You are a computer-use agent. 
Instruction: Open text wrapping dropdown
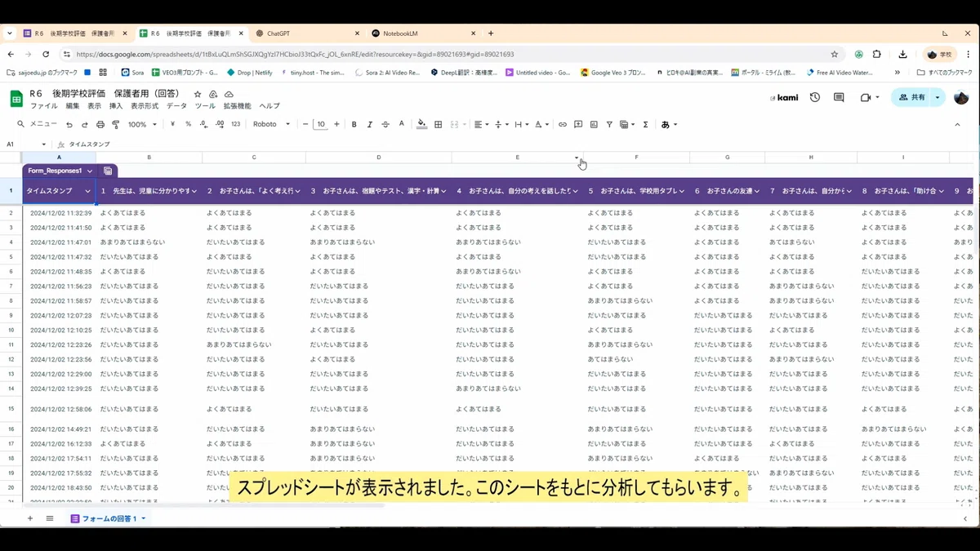point(521,125)
